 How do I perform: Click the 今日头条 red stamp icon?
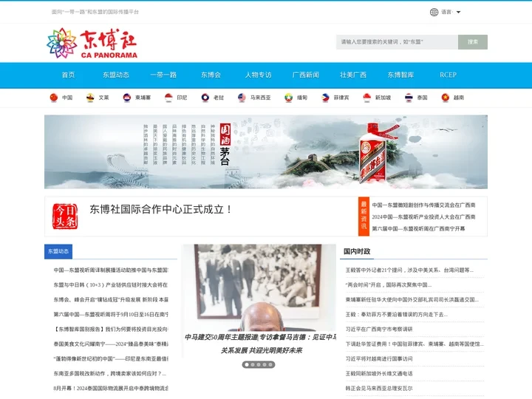coord(65,216)
